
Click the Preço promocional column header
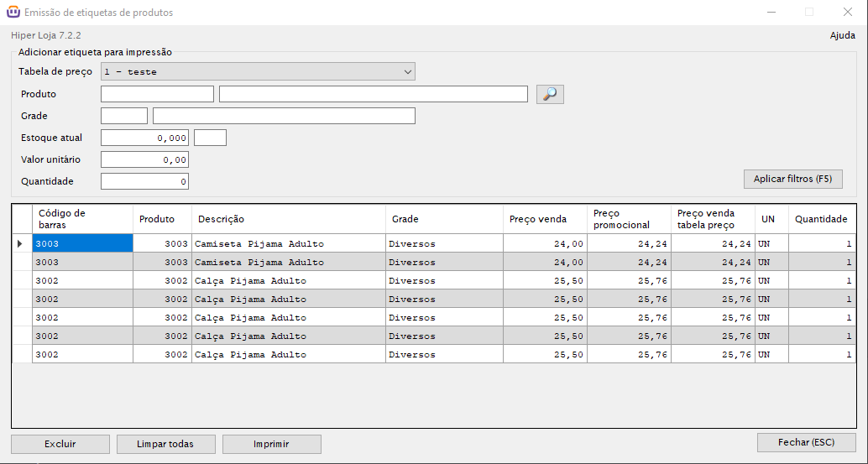click(629, 219)
